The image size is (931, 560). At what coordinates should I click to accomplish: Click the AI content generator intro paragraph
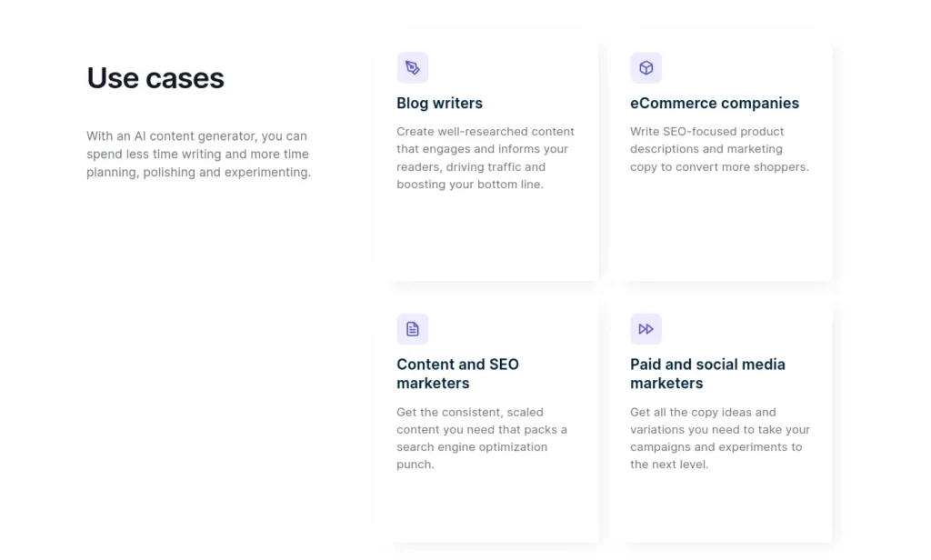(199, 154)
